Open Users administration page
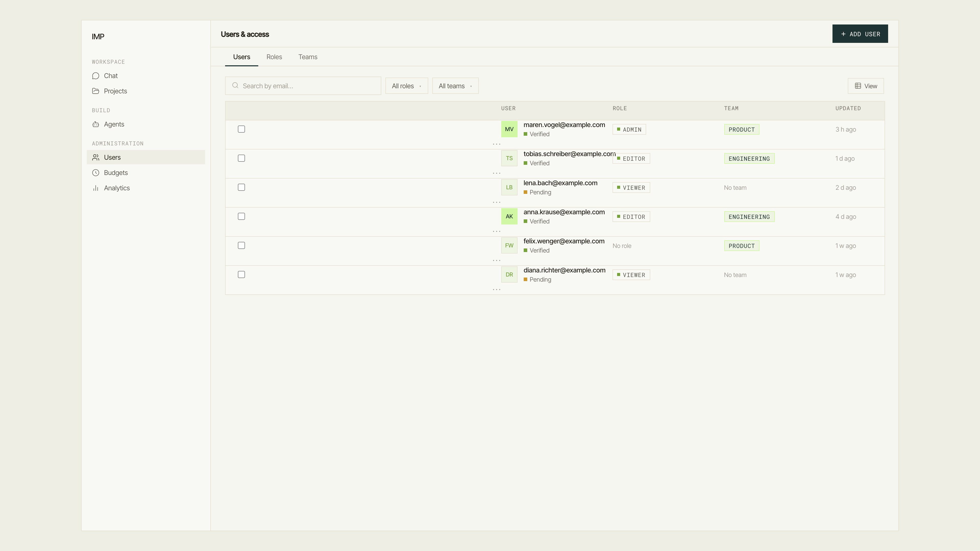 (146, 157)
